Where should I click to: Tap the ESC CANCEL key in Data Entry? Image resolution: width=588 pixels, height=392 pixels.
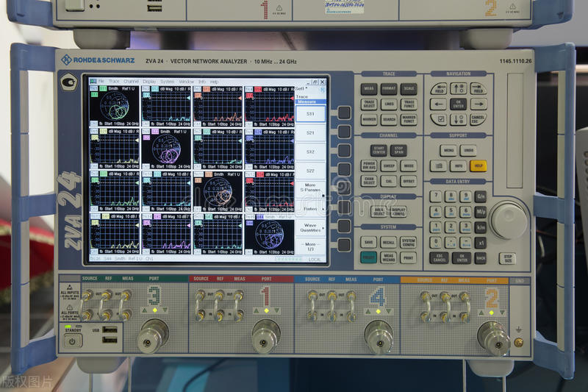[x=439, y=258]
